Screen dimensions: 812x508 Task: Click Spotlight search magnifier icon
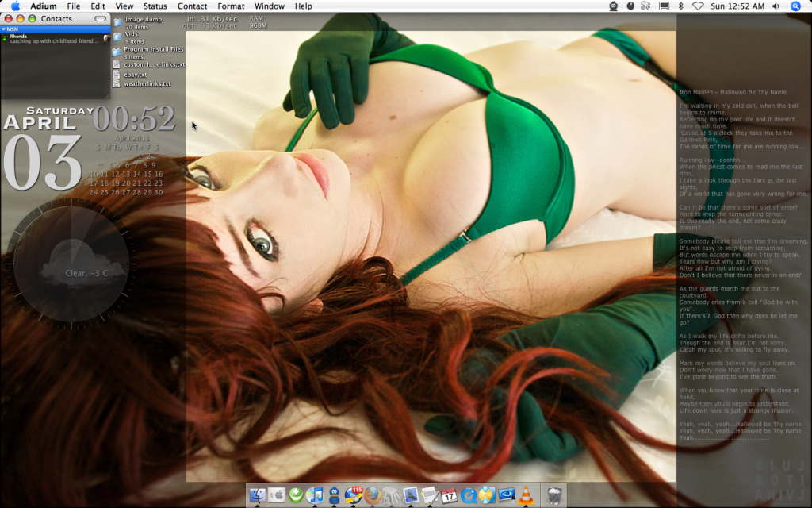(x=795, y=6)
